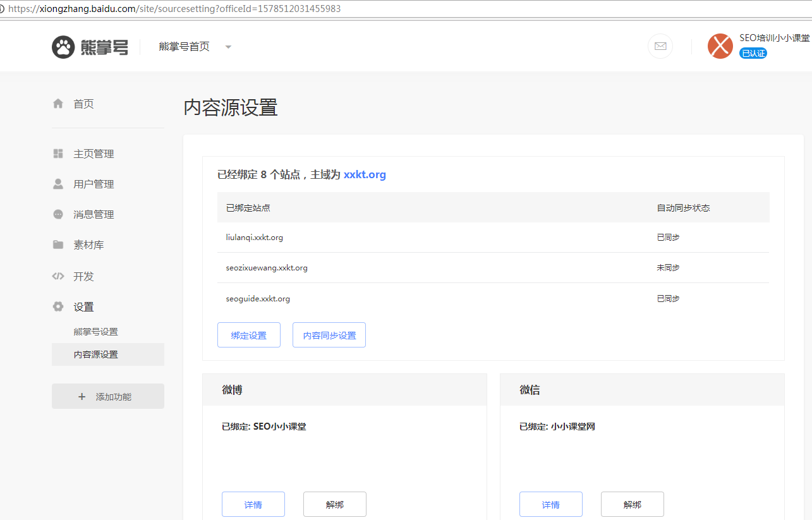812x520 pixels.
Task: Click the grid icon beside 主页管理
Action: (58, 154)
